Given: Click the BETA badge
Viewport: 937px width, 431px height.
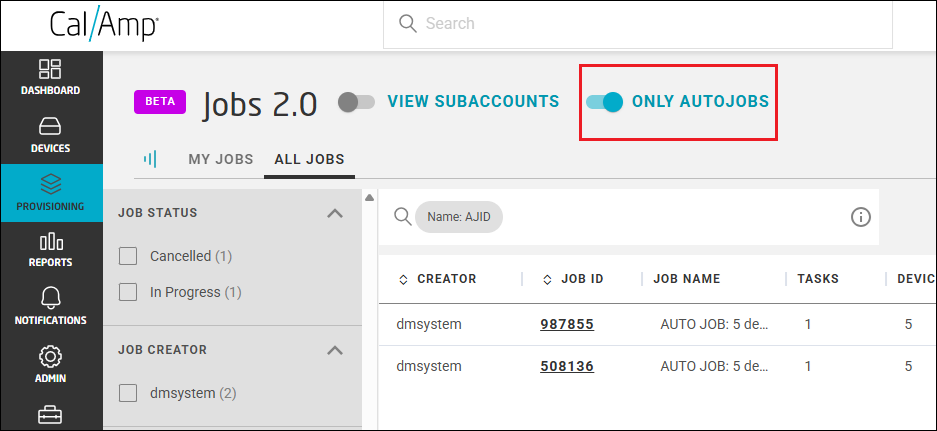Looking at the screenshot, I should click(x=160, y=102).
